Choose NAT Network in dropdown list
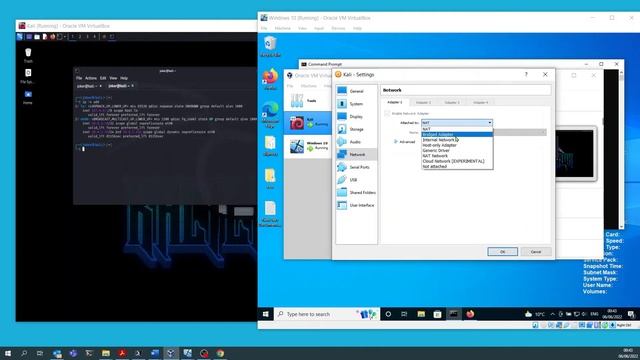Image resolution: width=640 pixels, height=360 pixels. pos(457,156)
